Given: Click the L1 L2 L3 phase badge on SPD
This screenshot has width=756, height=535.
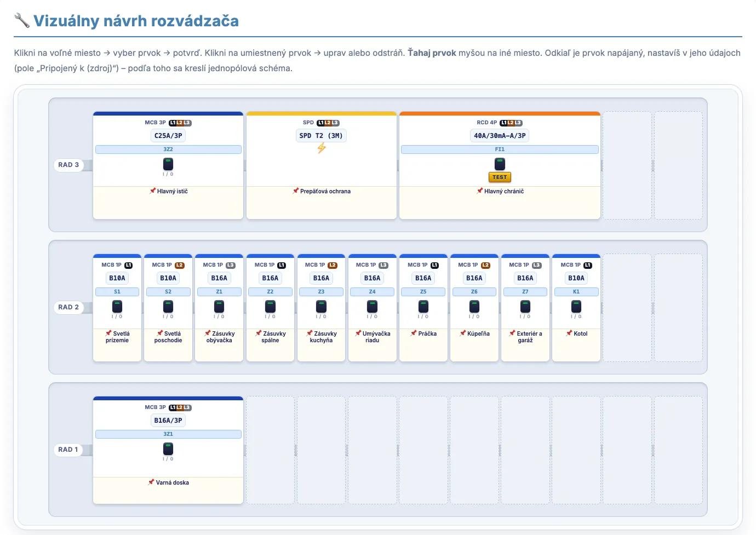Looking at the screenshot, I should (328, 123).
